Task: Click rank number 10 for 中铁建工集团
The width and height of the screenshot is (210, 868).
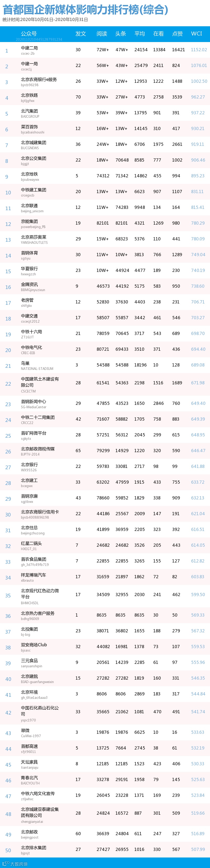Action: pyautogui.click(x=8, y=193)
